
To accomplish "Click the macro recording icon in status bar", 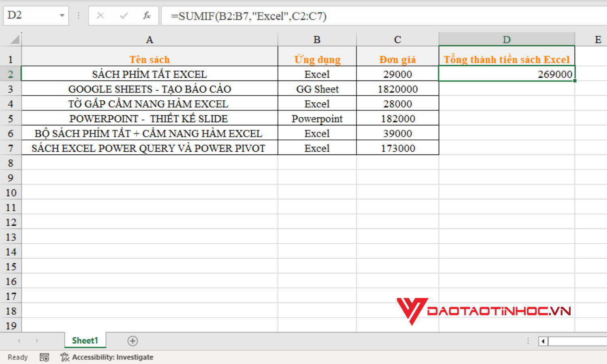I will point(45,357).
